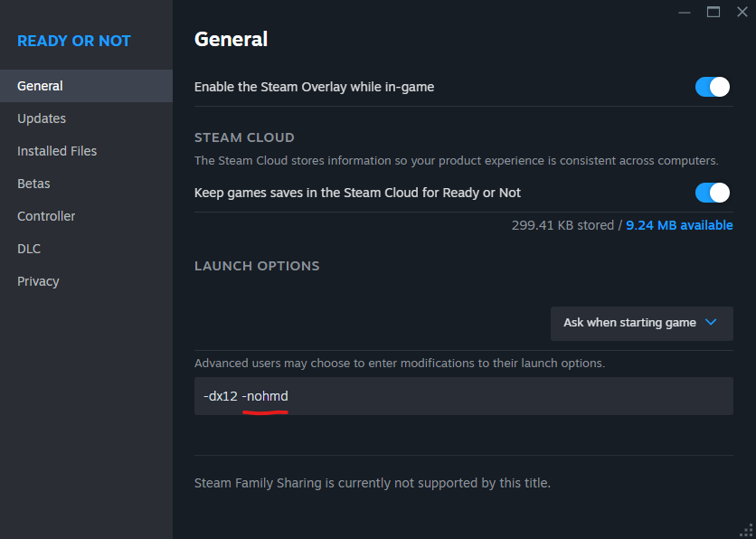The image size is (756, 539).
Task: Click the LAUNCH OPTIONS section header
Action: coord(257,266)
